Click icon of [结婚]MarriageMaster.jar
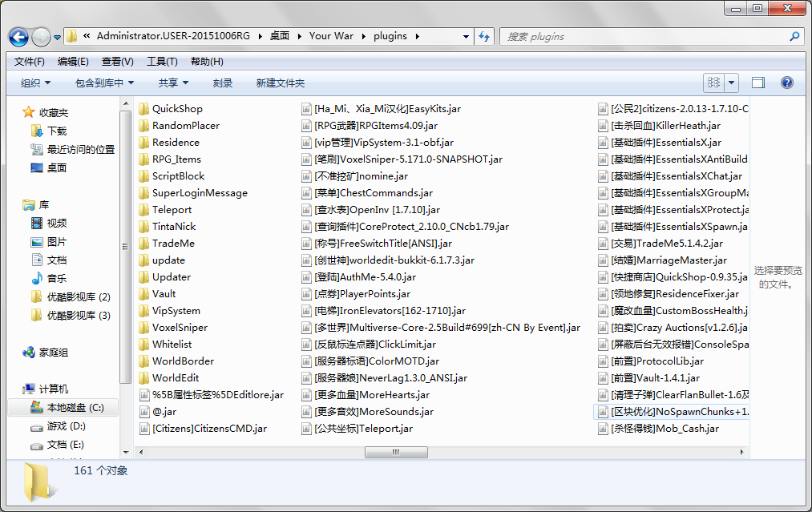Image resolution: width=812 pixels, height=512 pixels. 603,260
